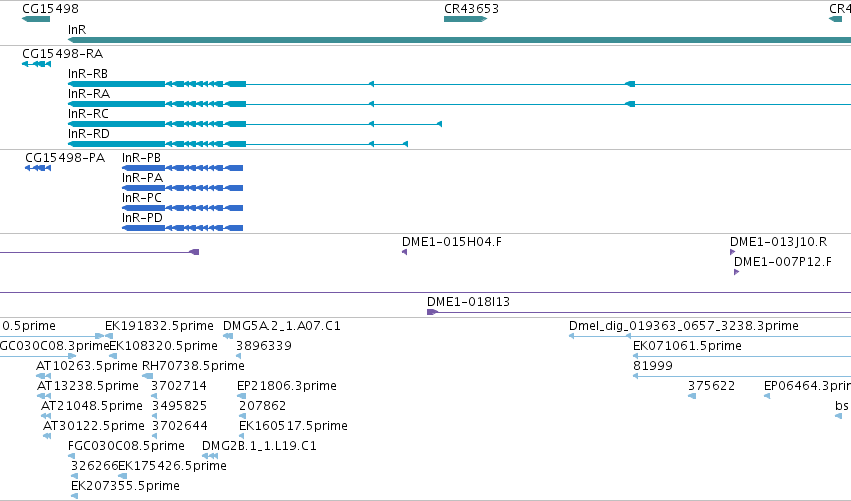Click the AT10263.5prime EST label

coord(87,366)
